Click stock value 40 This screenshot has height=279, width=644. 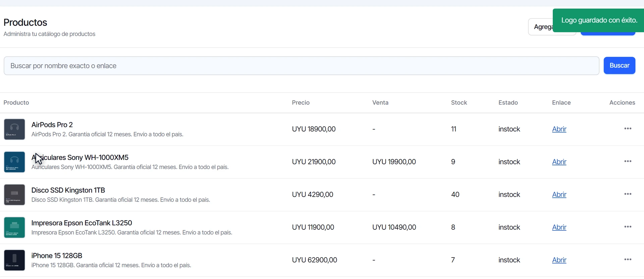click(x=455, y=194)
